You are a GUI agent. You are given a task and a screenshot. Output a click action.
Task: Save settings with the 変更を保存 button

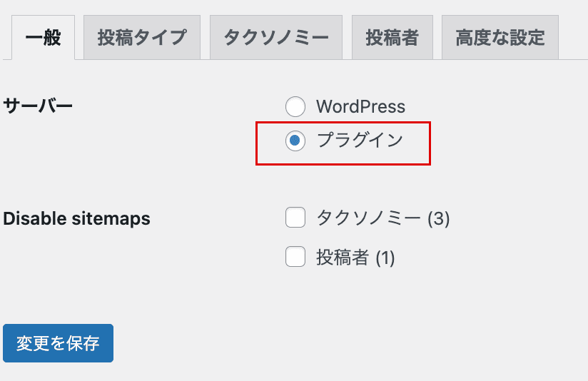coord(58,343)
